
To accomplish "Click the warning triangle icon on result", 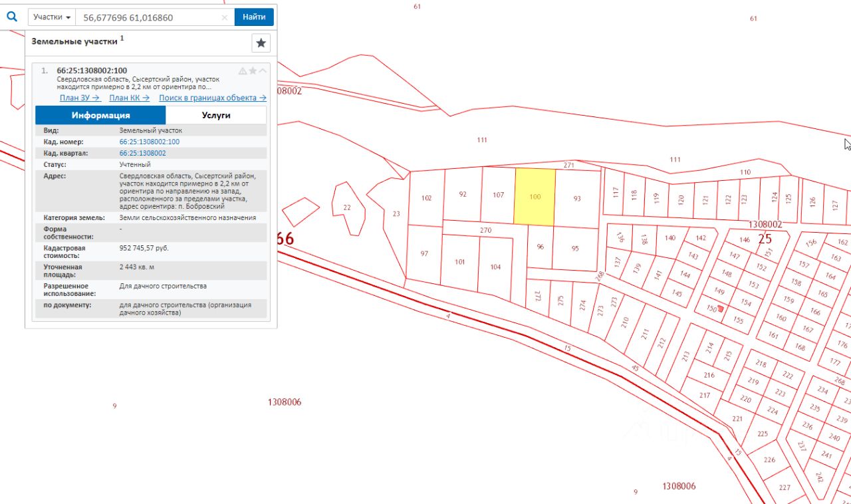I will tap(243, 70).
